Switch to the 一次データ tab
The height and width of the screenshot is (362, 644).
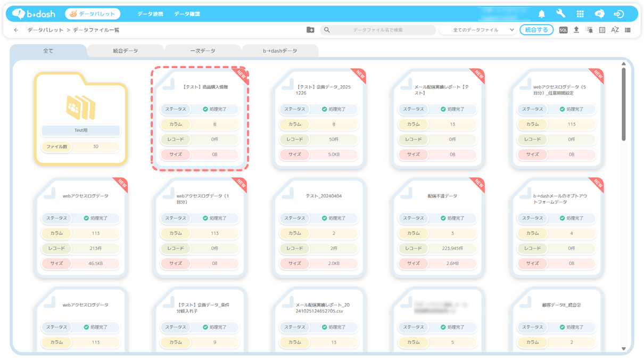pos(203,51)
